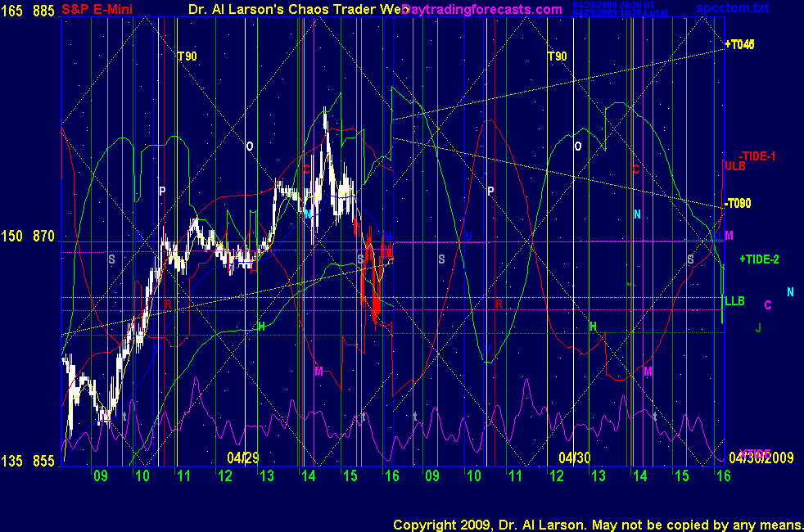804x532 pixels.
Task: Select the -T090 line label
Action: coord(738,204)
